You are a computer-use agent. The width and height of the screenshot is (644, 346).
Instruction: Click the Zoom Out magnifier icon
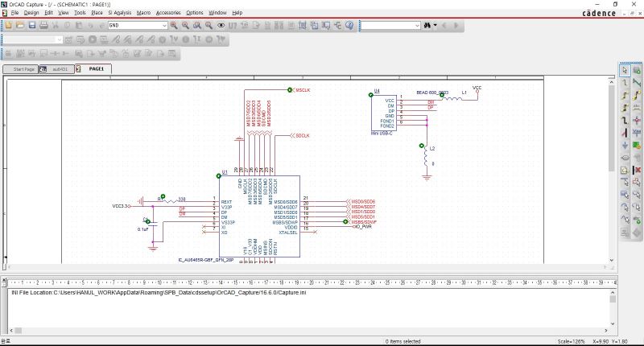click(x=186, y=26)
